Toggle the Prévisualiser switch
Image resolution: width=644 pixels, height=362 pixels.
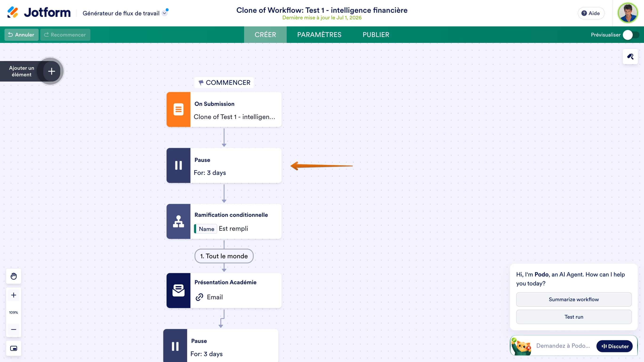click(x=631, y=35)
